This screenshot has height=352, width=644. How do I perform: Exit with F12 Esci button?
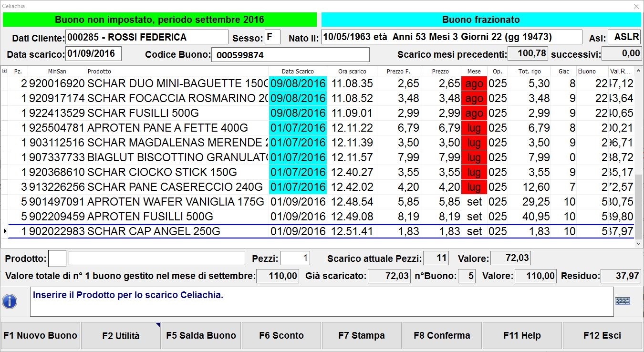tap(602, 336)
